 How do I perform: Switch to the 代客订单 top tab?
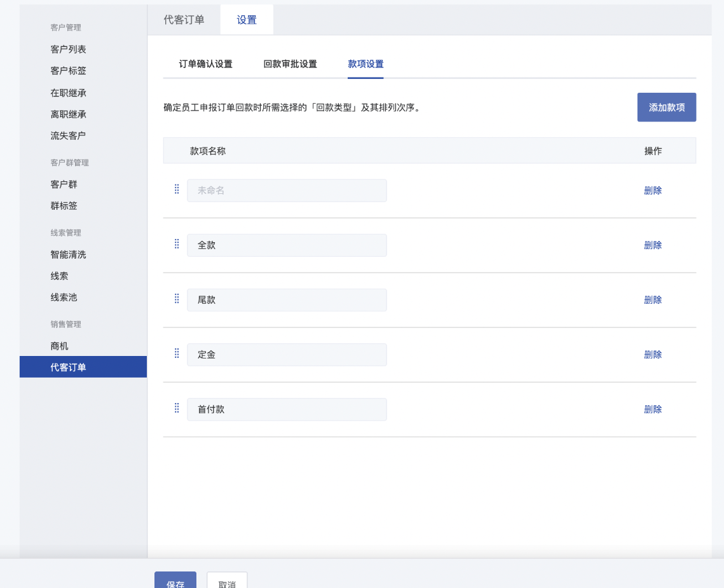click(184, 20)
